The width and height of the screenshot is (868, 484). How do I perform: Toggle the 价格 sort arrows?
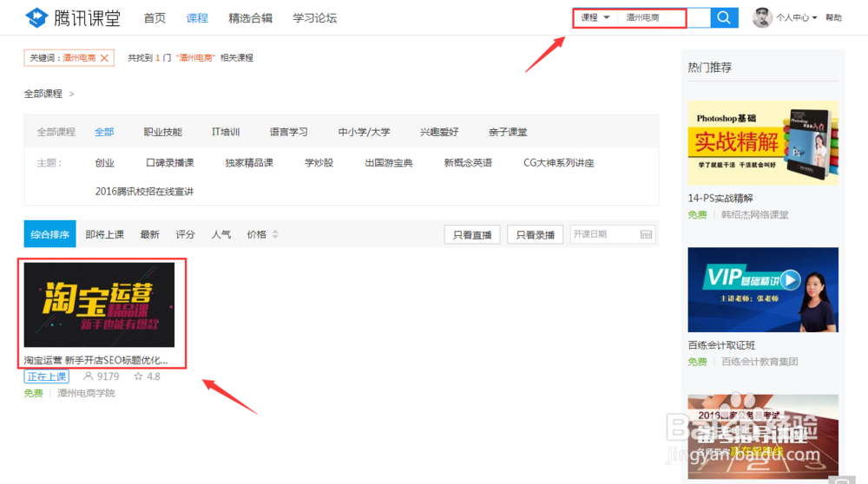(275, 234)
